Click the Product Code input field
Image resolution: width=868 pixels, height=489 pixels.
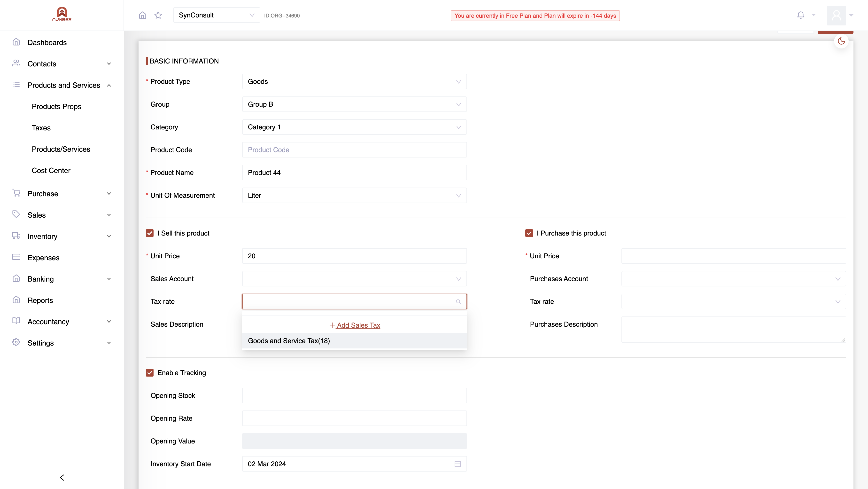coord(355,150)
